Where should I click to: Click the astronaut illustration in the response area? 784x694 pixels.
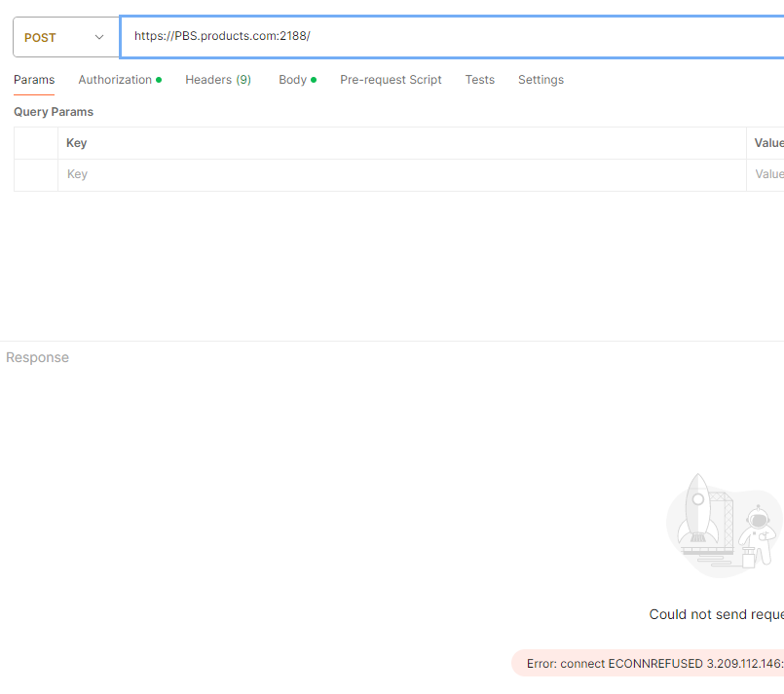click(758, 536)
